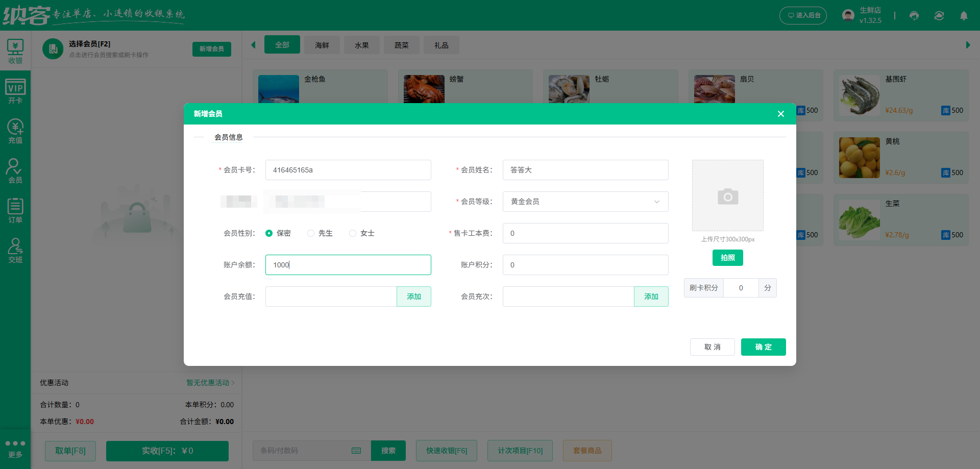Viewport: 980px width, 469px height.
Task: Switch to the 水果 category tab
Action: tap(361, 45)
